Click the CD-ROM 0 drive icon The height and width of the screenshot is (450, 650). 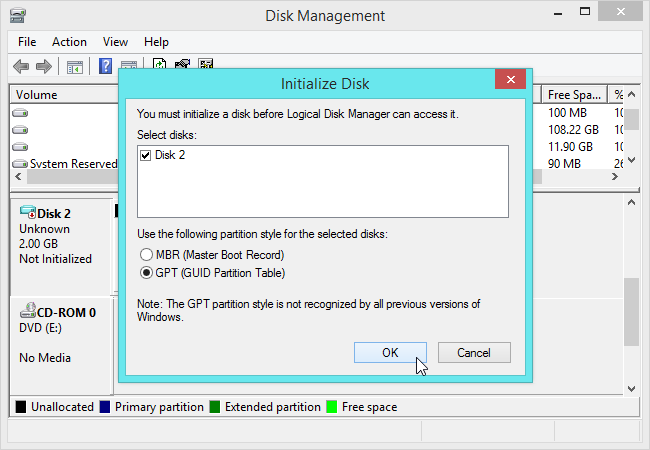coord(27,312)
